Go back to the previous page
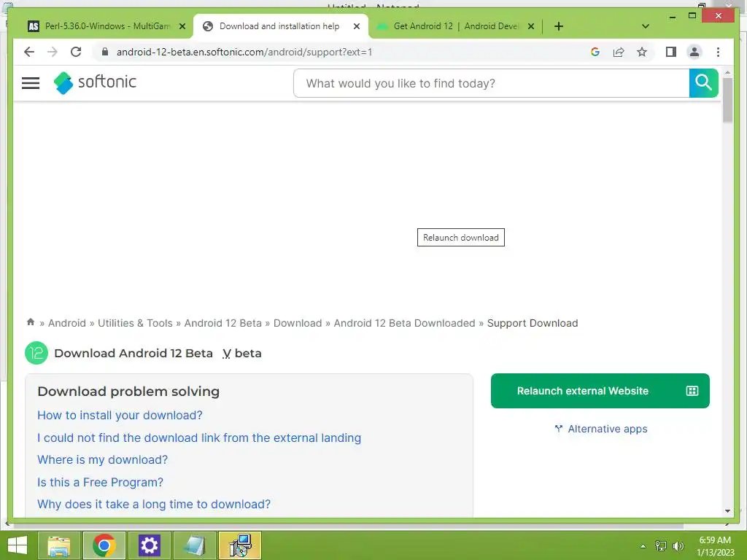Image resolution: width=747 pixels, height=560 pixels. 29,52
